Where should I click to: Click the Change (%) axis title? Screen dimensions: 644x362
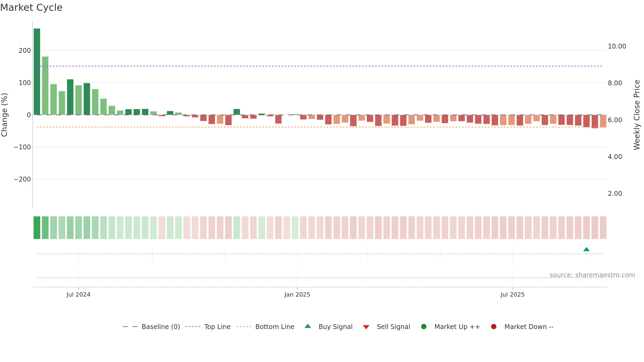pyautogui.click(x=4, y=115)
